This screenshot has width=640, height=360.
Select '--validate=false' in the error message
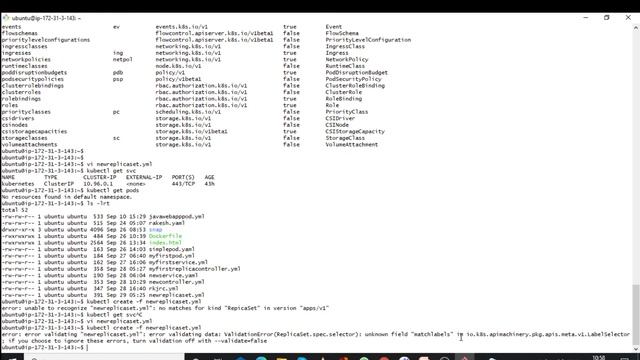241,341
